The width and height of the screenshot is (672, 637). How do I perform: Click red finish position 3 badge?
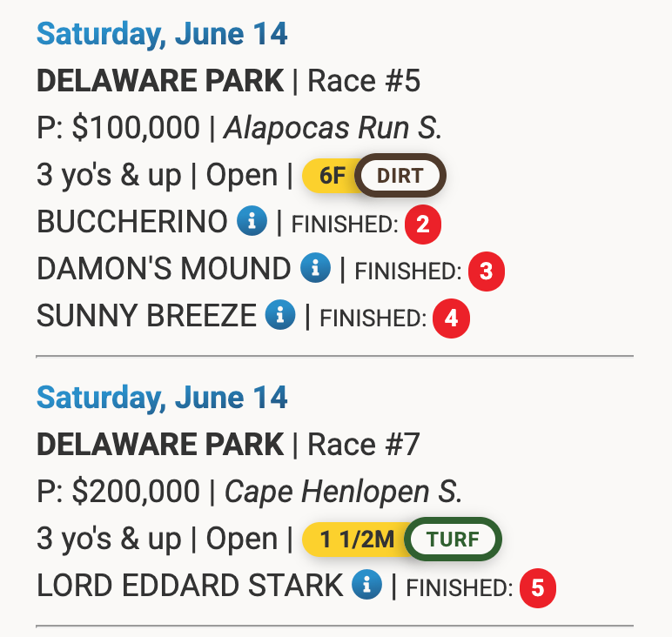click(x=486, y=272)
